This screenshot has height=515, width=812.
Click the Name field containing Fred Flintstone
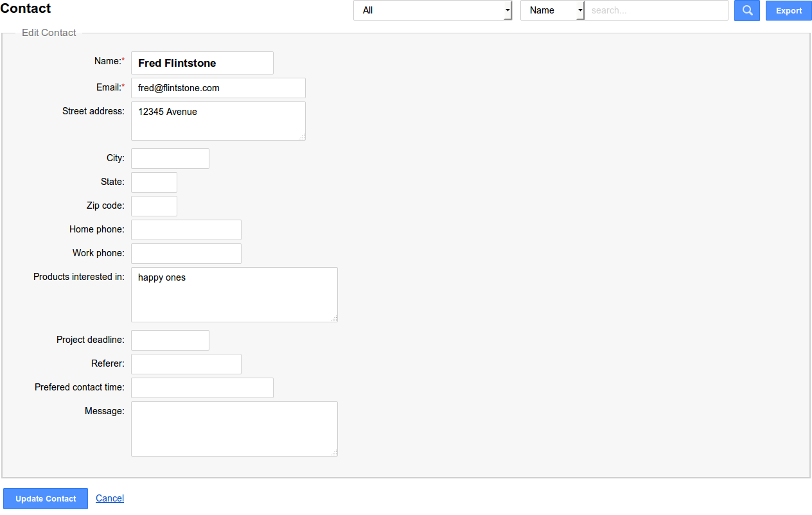point(202,63)
